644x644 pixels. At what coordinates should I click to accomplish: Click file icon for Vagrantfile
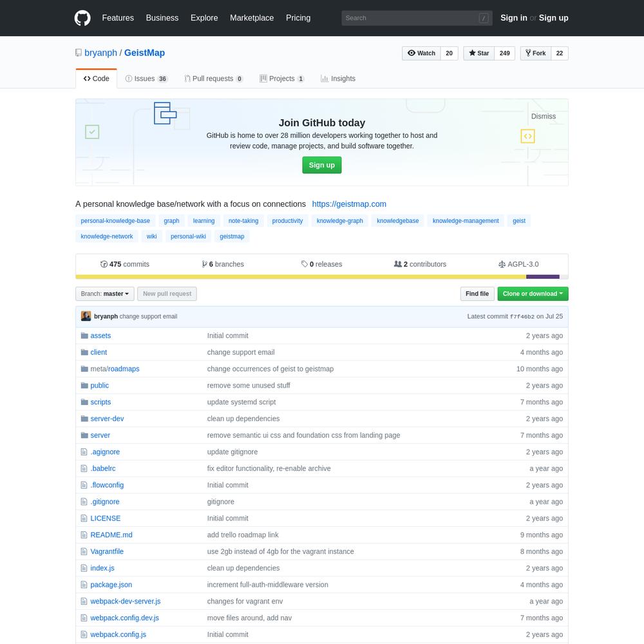point(84,552)
